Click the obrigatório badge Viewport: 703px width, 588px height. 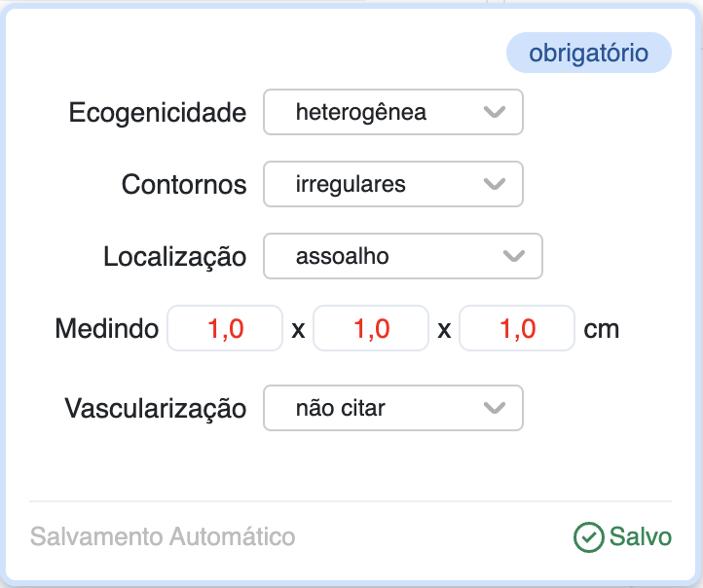pyautogui.click(x=588, y=53)
